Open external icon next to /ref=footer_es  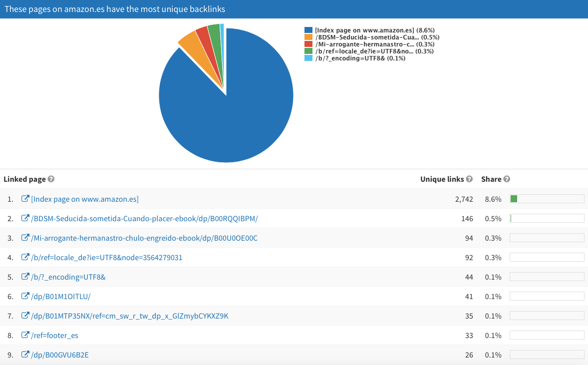pyautogui.click(x=25, y=335)
